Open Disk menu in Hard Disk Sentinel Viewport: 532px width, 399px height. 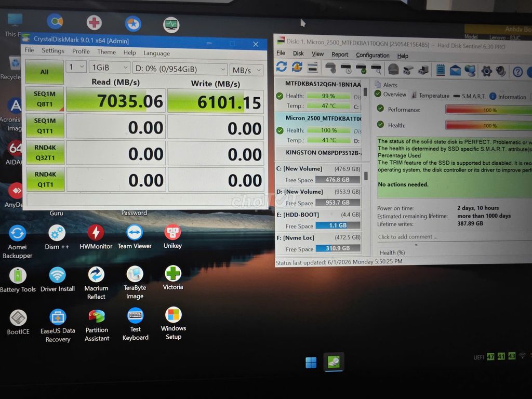pos(298,54)
